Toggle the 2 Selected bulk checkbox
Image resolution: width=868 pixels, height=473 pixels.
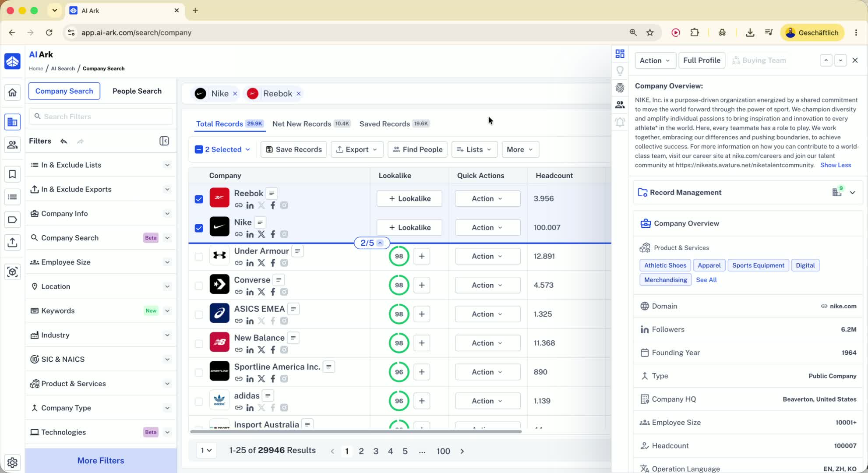[199, 149]
